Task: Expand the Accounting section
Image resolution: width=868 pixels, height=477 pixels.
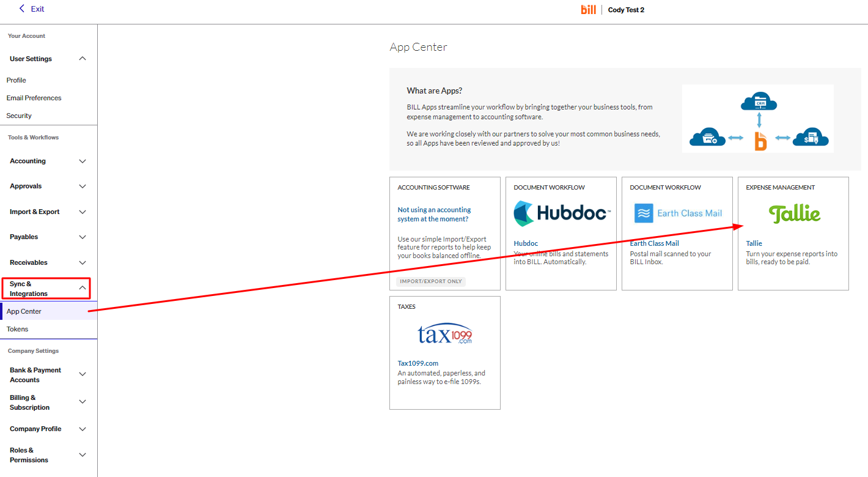Action: pyautogui.click(x=83, y=161)
